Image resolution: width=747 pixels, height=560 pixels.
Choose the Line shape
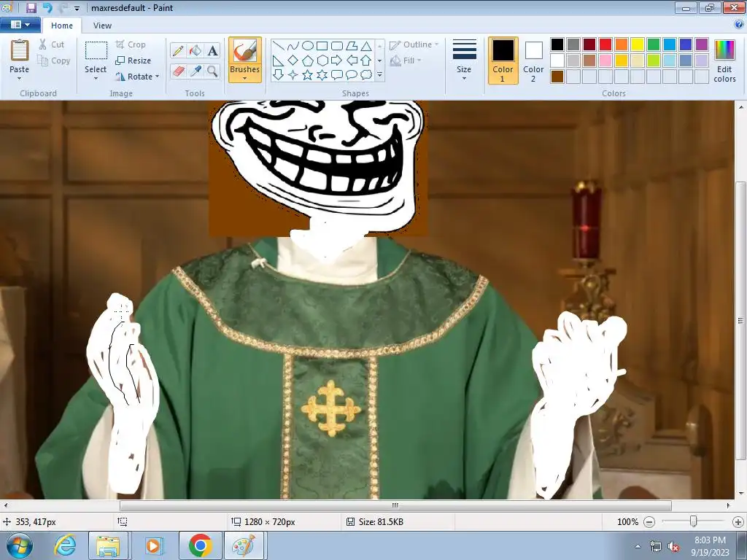[x=278, y=46]
